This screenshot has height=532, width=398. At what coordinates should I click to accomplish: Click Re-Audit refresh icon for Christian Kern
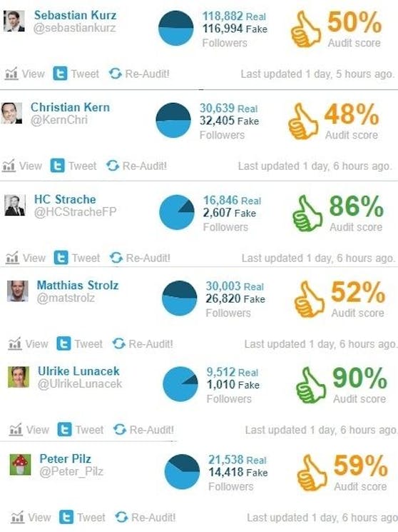pyautogui.click(x=113, y=166)
